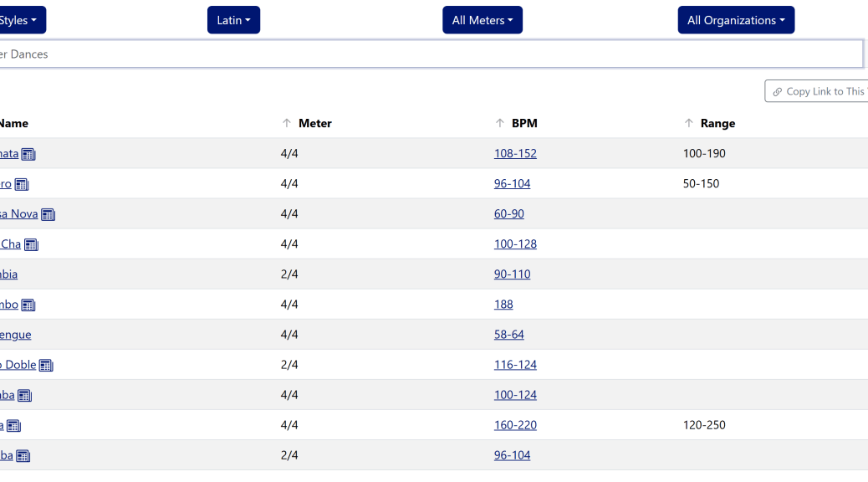The width and height of the screenshot is (868, 482).
Task: Select the 50-150 range cell
Action: tap(701, 183)
